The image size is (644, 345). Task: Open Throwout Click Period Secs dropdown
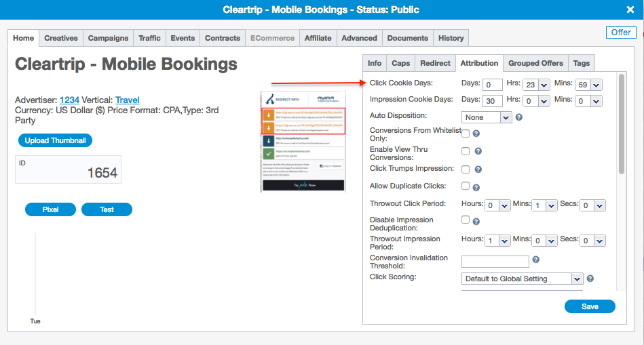click(x=600, y=205)
